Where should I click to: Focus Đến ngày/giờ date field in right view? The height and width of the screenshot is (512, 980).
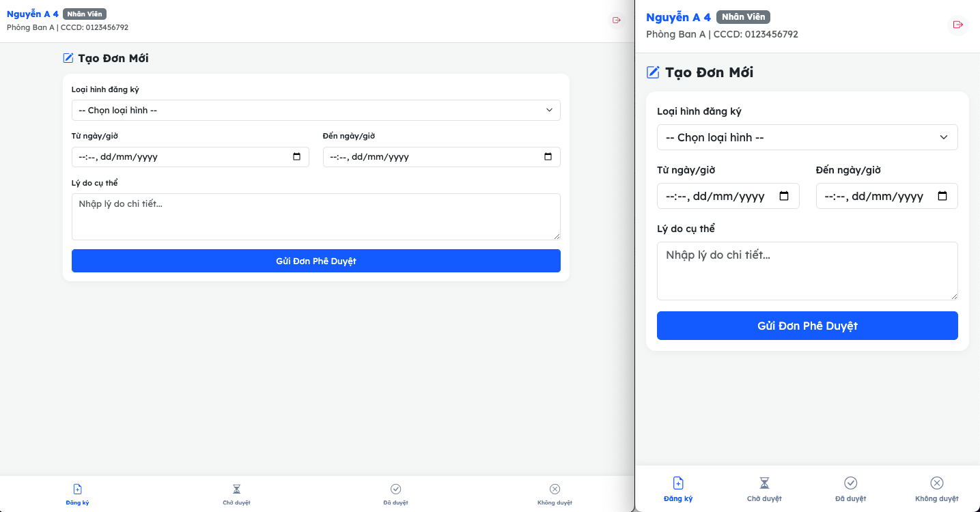pos(887,196)
